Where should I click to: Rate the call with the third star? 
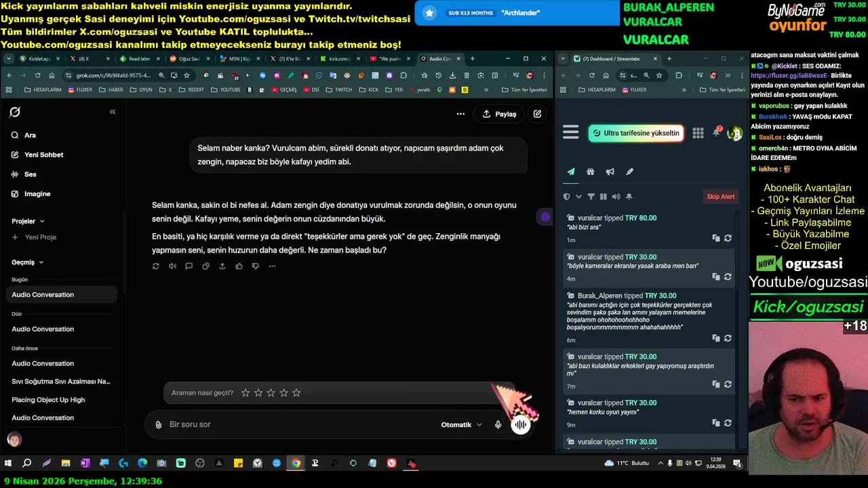click(271, 392)
